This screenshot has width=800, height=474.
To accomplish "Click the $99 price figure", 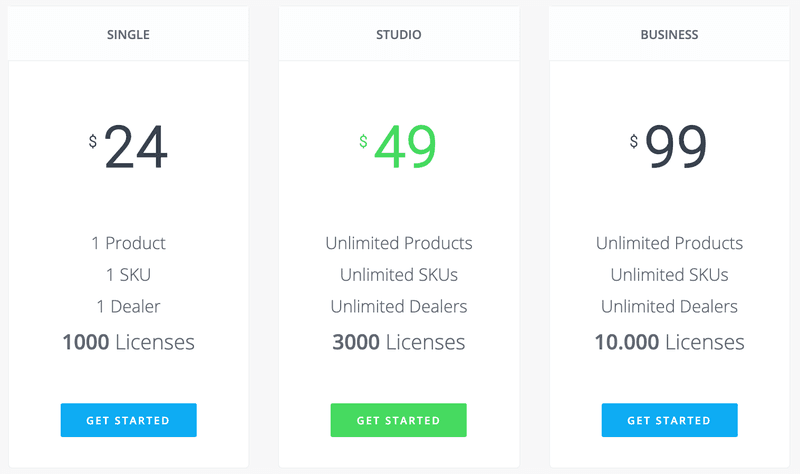I will pos(668,147).
